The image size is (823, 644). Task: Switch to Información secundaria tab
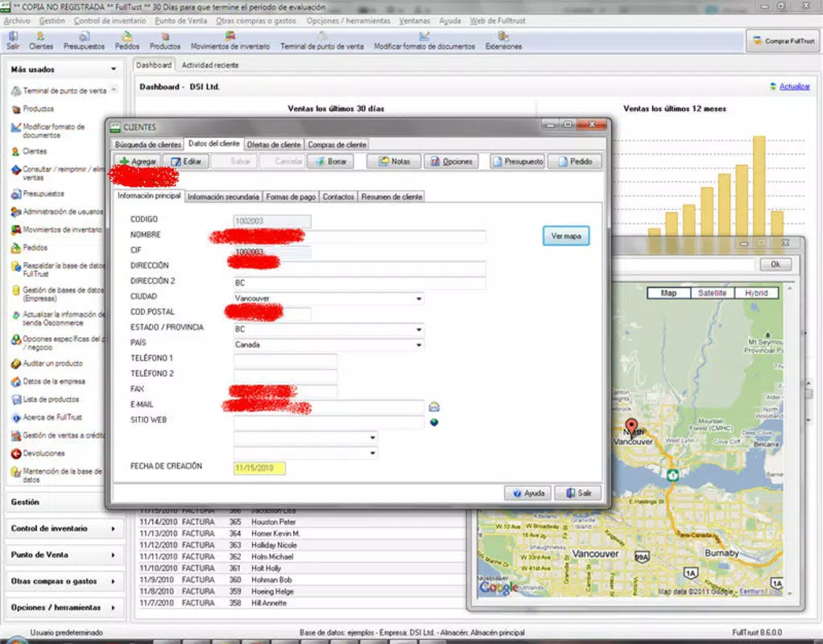tap(224, 196)
